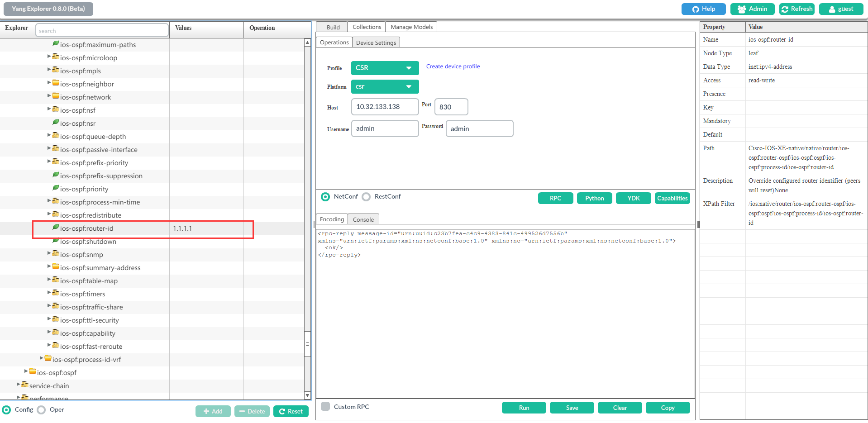Viewport: 868px width, 423px height.
Task: Click the folder icon beside service-chain
Action: tap(25, 385)
